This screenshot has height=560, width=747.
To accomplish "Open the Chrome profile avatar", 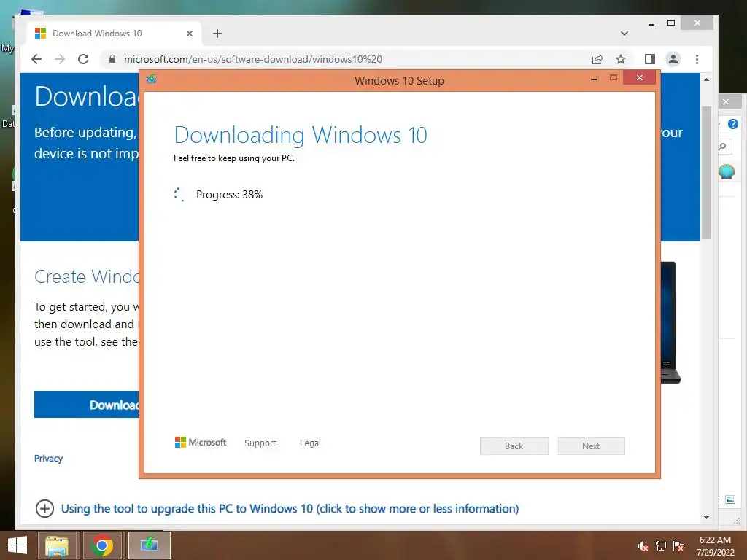I will click(673, 59).
